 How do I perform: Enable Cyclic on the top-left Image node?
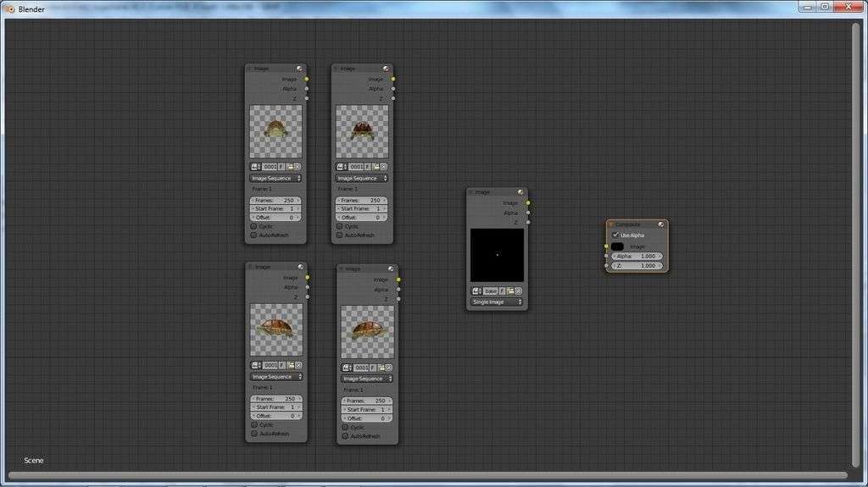[x=253, y=226]
